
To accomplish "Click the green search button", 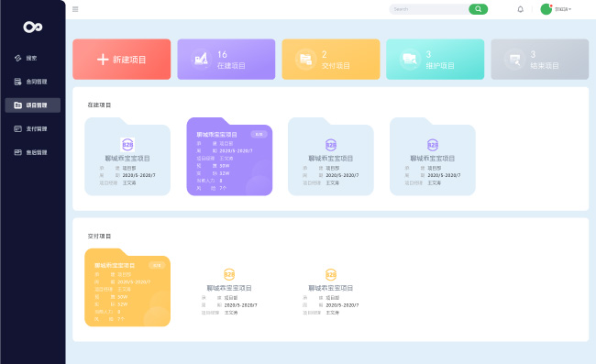I will pos(478,9).
